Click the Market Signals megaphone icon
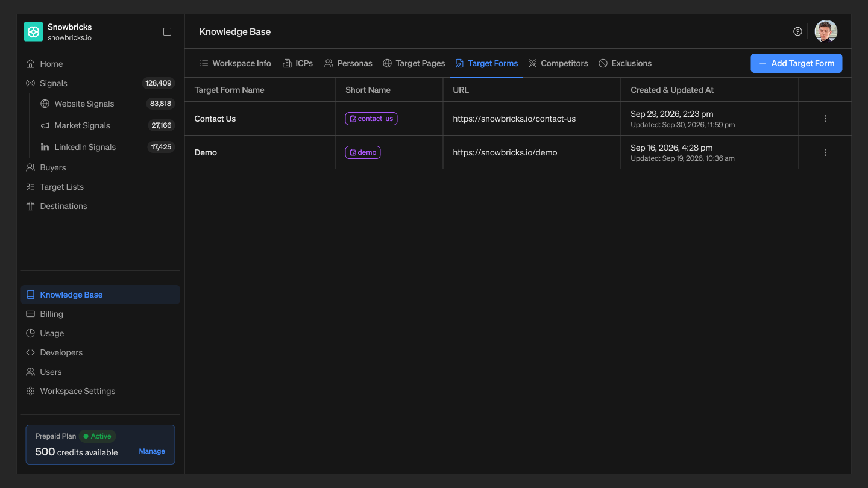 tap(45, 125)
